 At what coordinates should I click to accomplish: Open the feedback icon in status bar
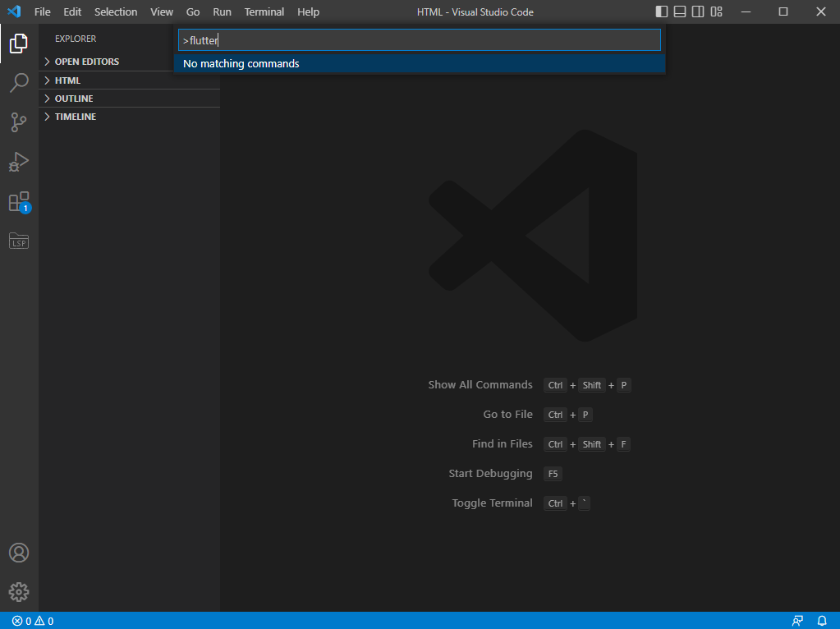(797, 621)
